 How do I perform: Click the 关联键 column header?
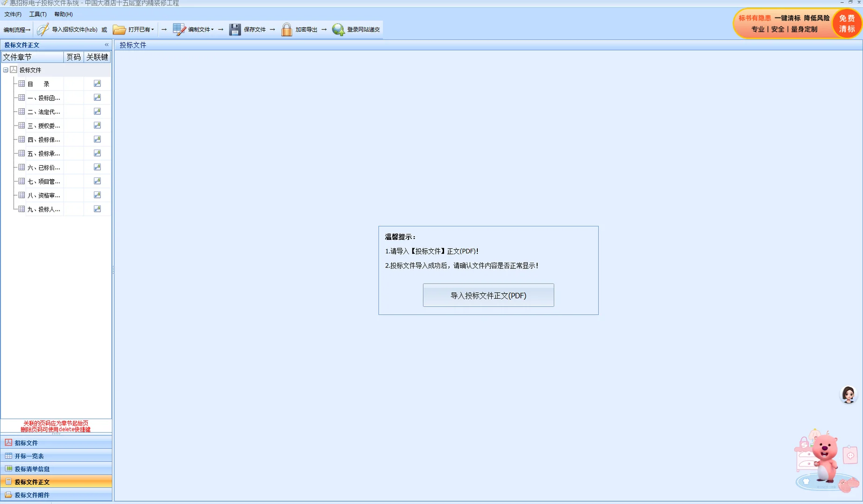click(98, 57)
